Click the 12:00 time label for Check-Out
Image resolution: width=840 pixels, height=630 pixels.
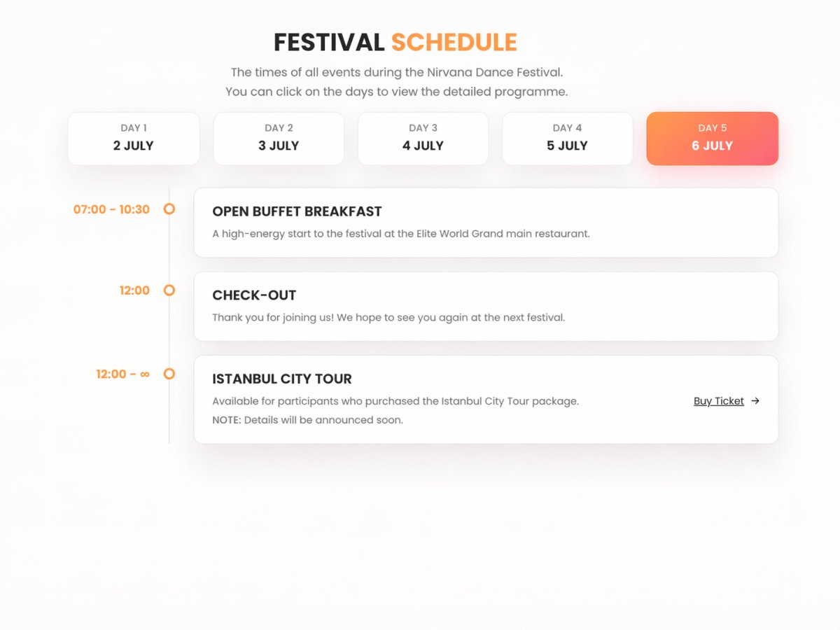click(134, 290)
